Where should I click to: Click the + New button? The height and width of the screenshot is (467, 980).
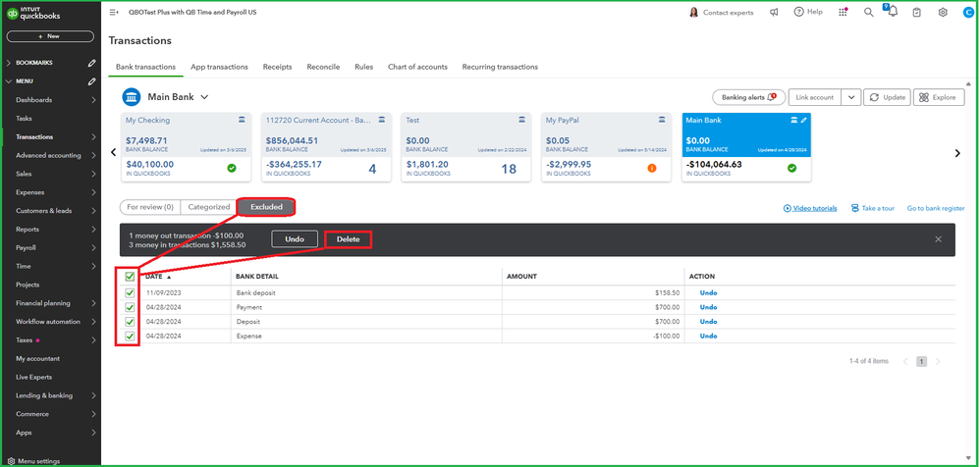50,36
